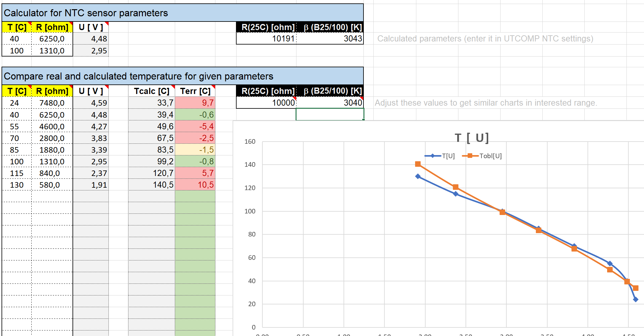Select voltage 1,91 cell
644x336 pixels.
[x=91, y=185]
